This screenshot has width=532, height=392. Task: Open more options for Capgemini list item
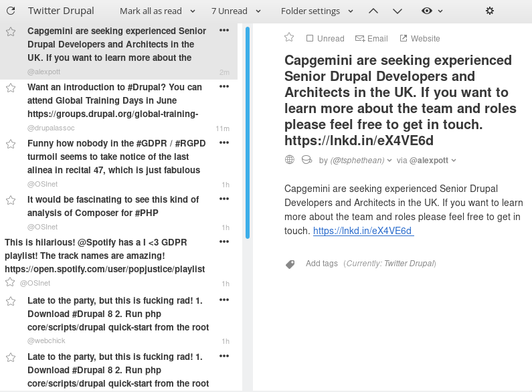pyautogui.click(x=224, y=30)
